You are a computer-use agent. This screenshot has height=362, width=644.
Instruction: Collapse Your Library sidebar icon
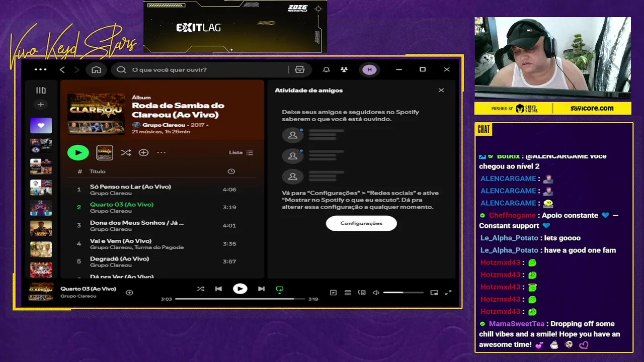click(x=41, y=90)
